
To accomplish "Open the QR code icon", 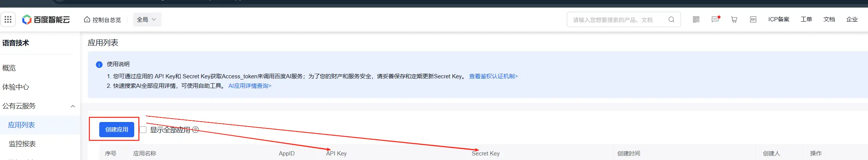I will click(x=696, y=19).
